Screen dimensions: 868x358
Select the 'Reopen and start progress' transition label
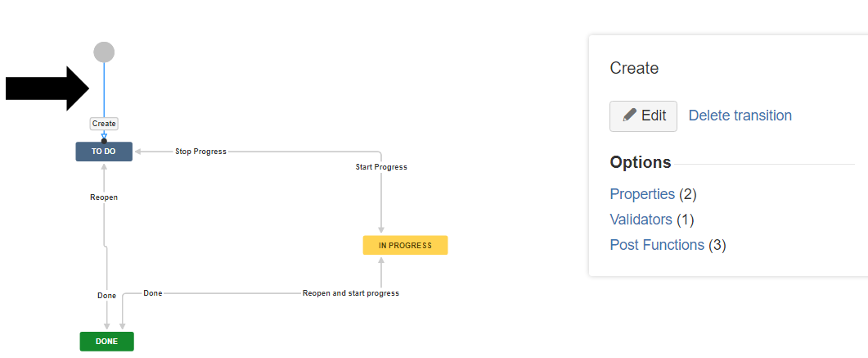[x=351, y=292]
